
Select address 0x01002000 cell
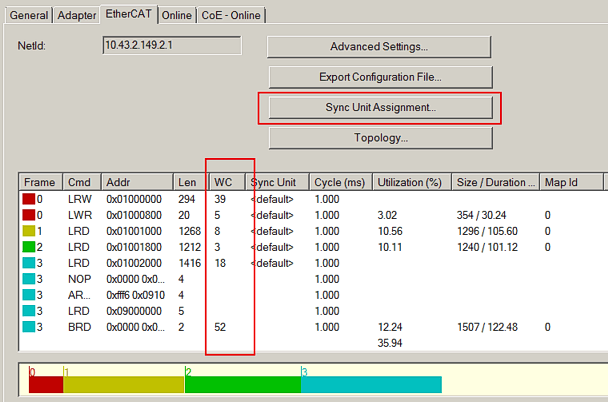(x=134, y=263)
